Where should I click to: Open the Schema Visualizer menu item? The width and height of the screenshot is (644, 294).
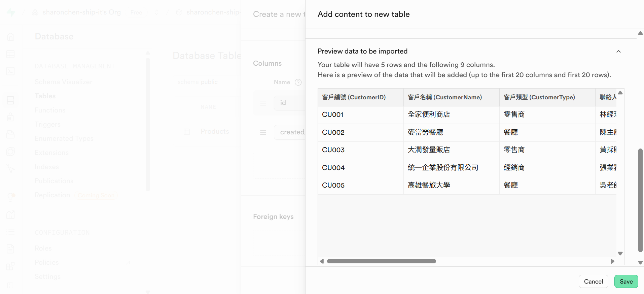point(63,82)
